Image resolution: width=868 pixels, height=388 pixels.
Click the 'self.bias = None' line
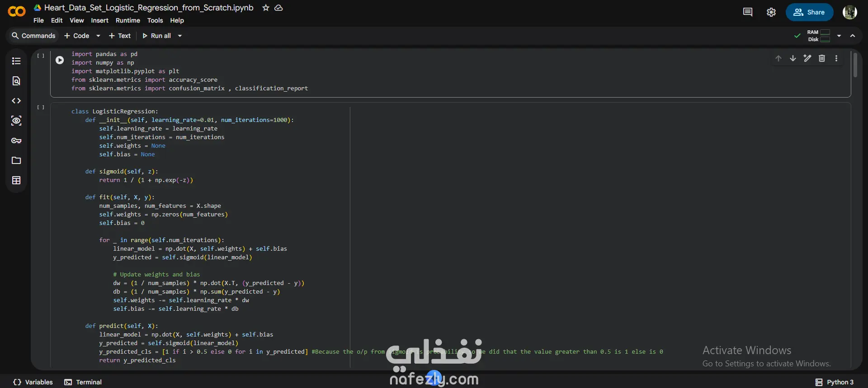[x=127, y=154]
